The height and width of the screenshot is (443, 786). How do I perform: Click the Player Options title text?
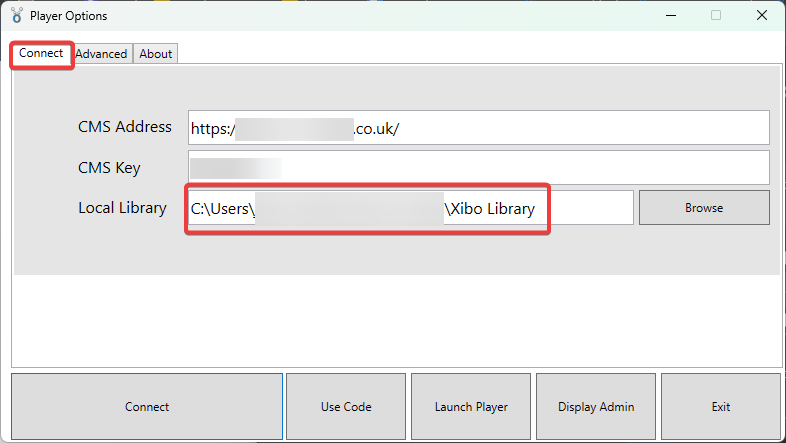coord(68,16)
